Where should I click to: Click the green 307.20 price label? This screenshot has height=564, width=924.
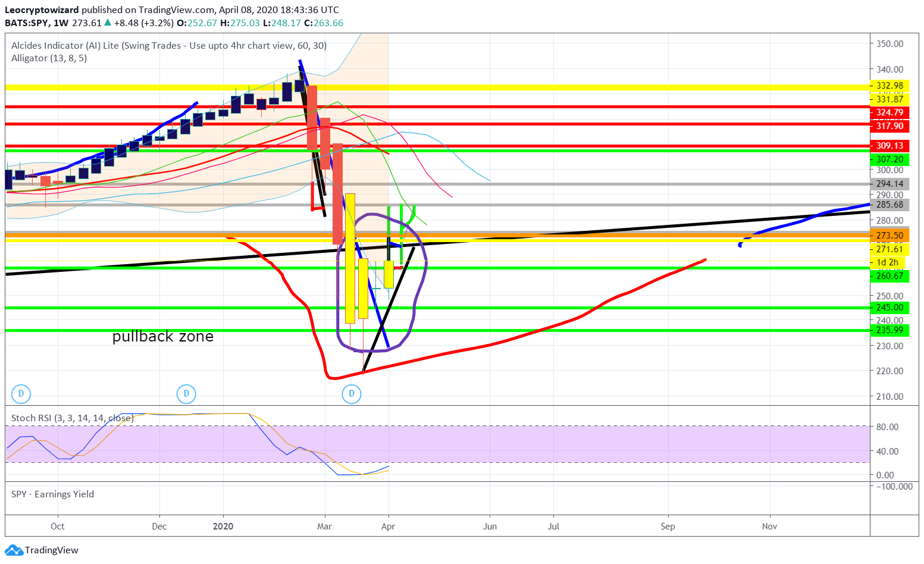[889, 159]
